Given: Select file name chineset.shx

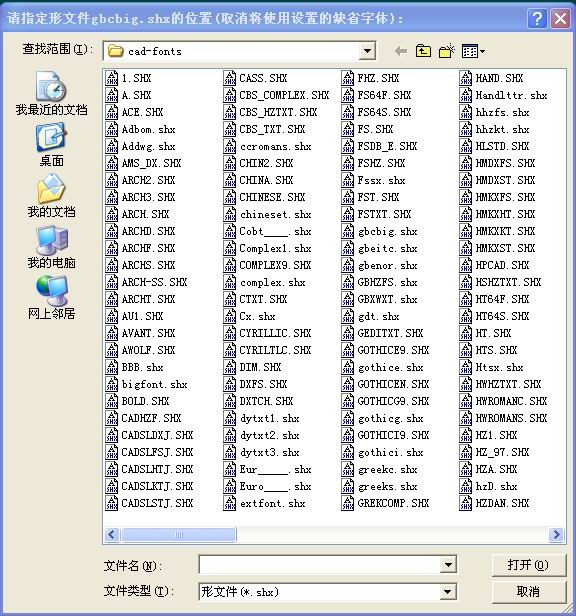Looking at the screenshot, I should click(276, 214).
